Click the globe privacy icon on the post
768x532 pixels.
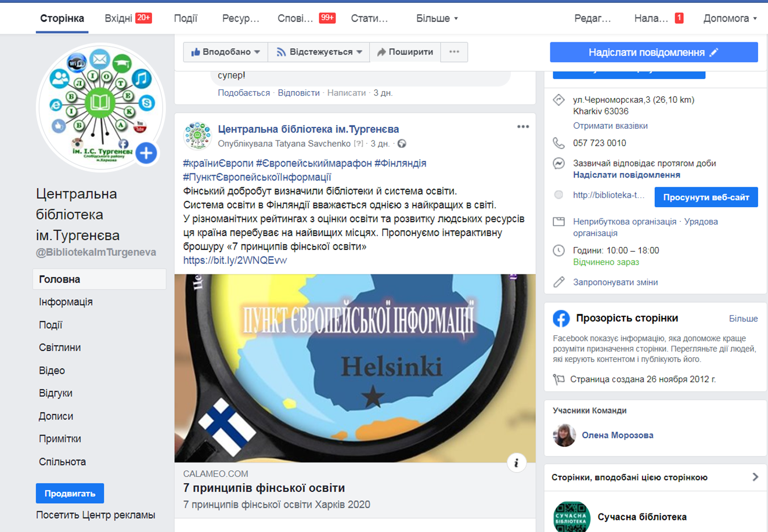point(402,143)
